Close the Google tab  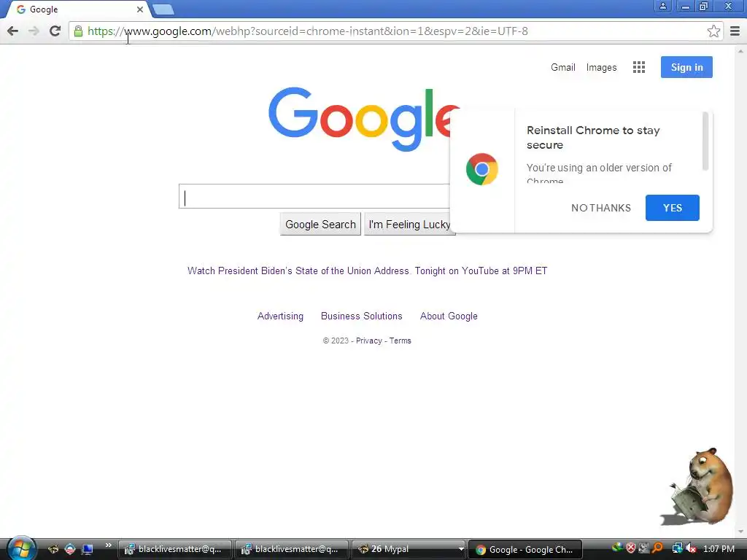[139, 9]
